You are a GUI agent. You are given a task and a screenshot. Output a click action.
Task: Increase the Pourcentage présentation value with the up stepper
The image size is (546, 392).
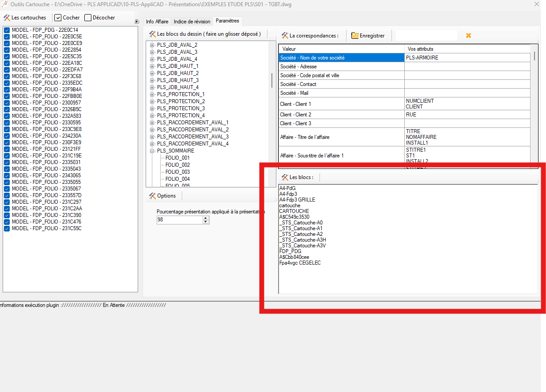[x=206, y=218]
